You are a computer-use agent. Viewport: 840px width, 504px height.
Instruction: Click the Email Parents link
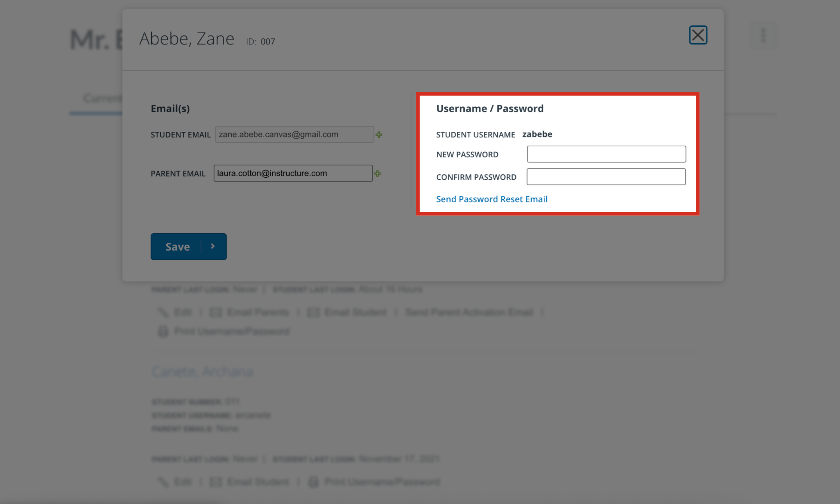tap(250, 312)
